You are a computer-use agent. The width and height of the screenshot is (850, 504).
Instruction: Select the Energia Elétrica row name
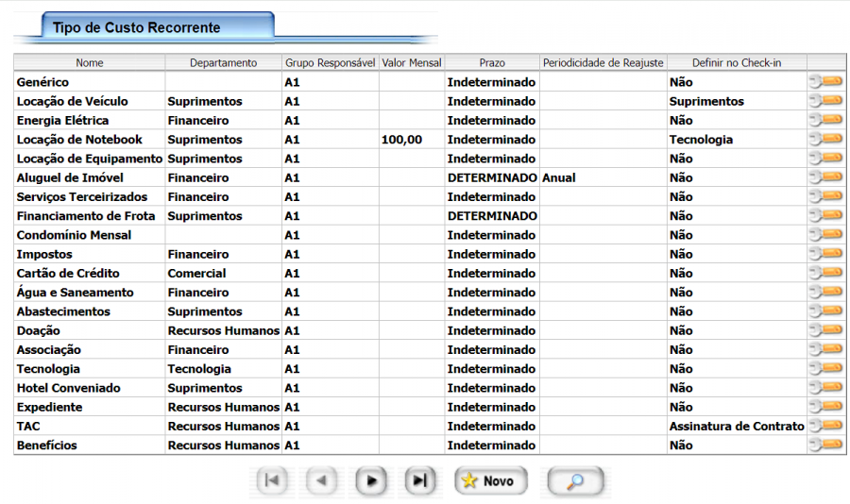click(x=62, y=121)
